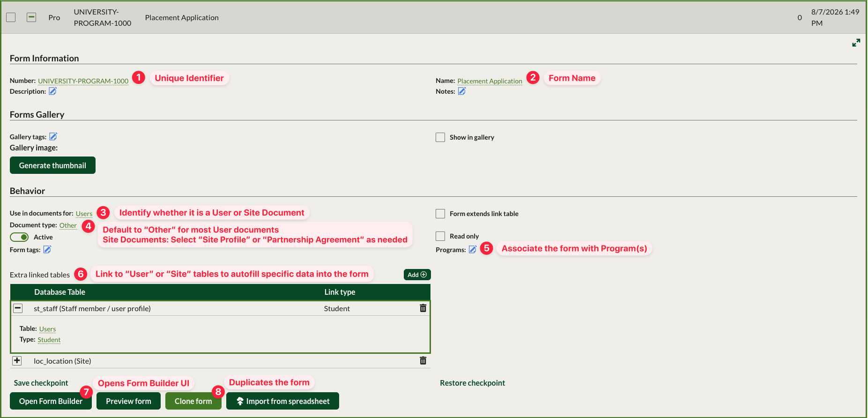
Task: Delete the loc_location (Site) row
Action: click(x=423, y=361)
